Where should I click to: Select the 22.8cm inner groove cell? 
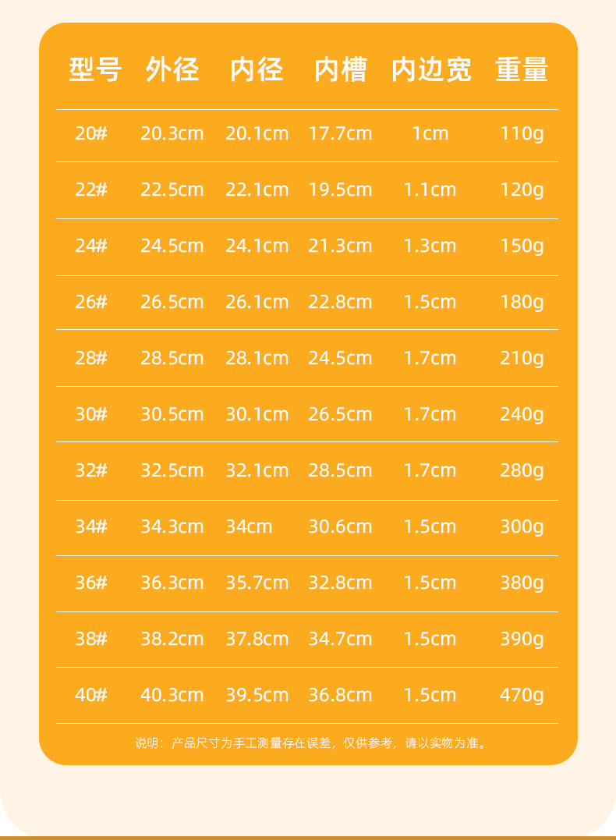[340, 302]
